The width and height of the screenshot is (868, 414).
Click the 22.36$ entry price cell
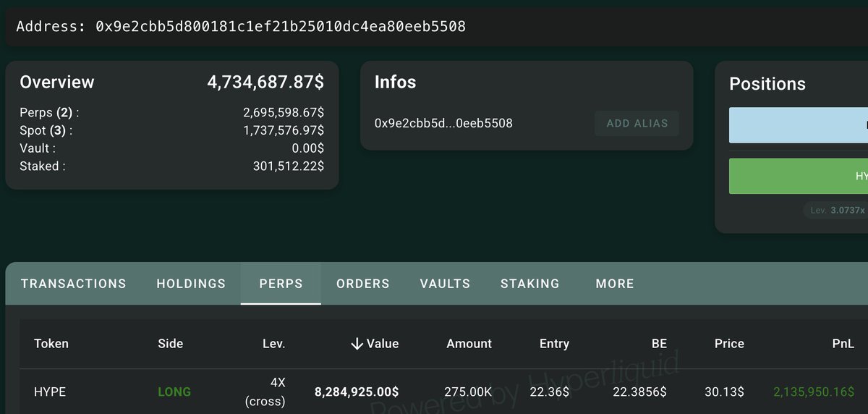coord(550,392)
